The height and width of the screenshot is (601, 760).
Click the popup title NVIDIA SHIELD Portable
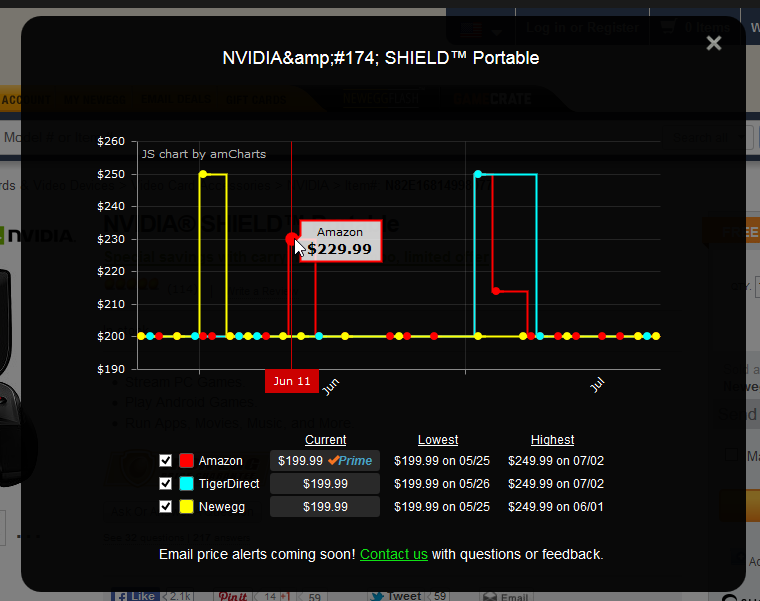[x=380, y=58]
